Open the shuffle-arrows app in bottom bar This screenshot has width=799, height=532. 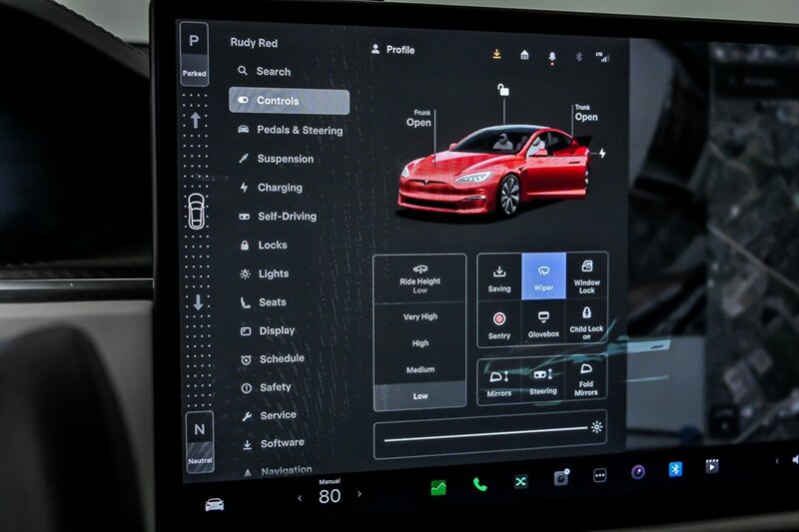pyautogui.click(x=520, y=481)
